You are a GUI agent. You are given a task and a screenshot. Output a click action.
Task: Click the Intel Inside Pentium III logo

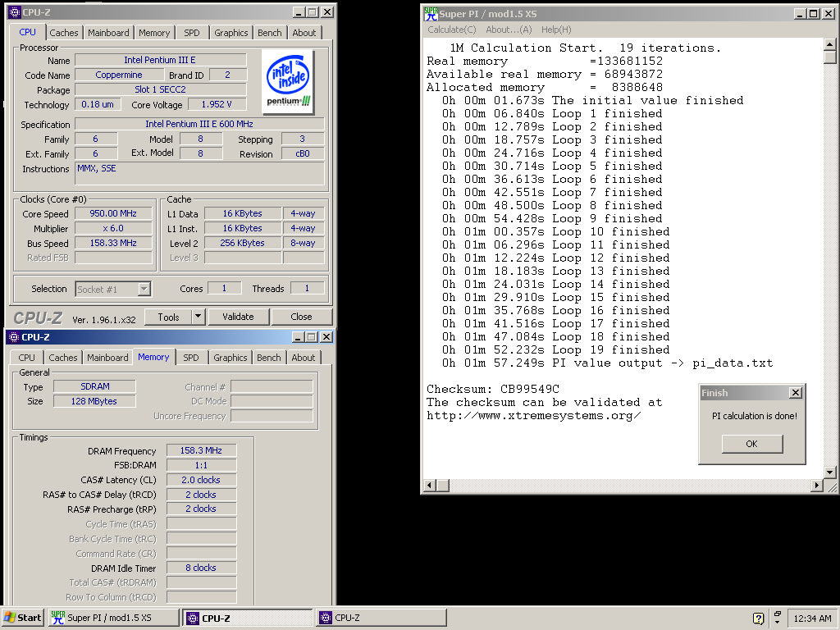point(288,82)
